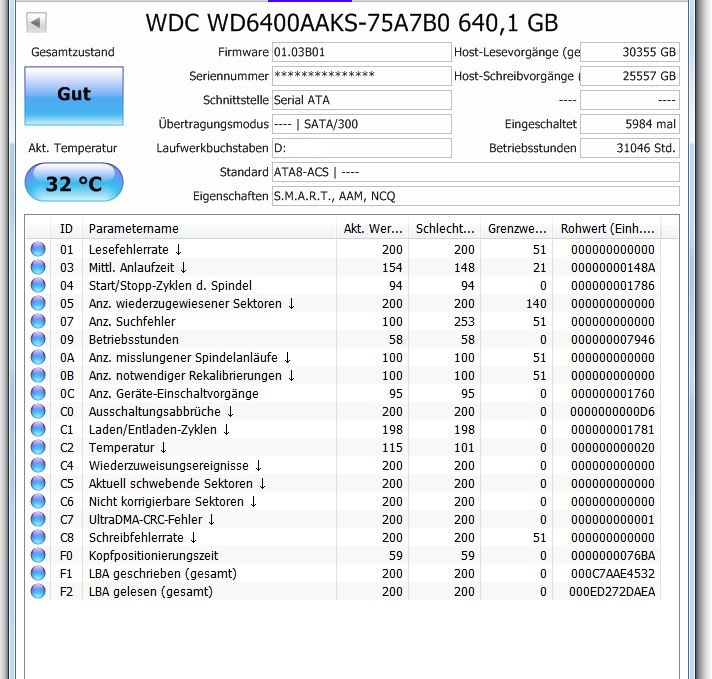Click the Laufwerkbuchstaben field D:

click(361, 148)
